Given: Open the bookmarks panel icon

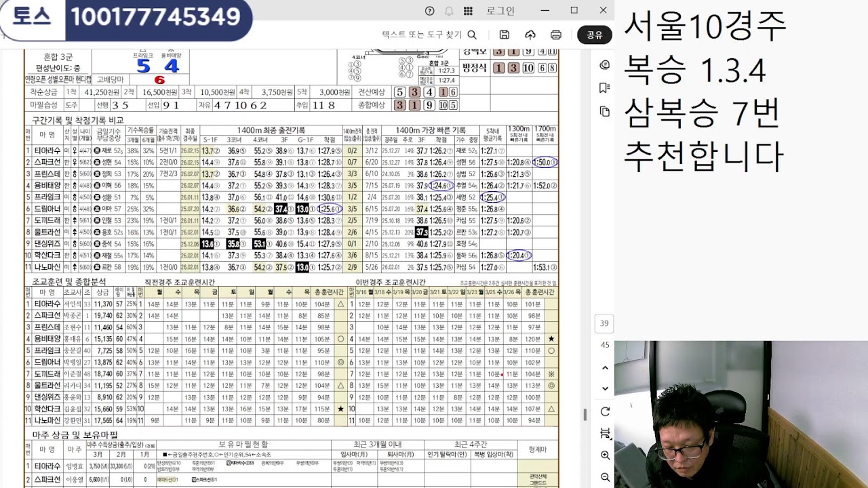Looking at the screenshot, I should 605,88.
